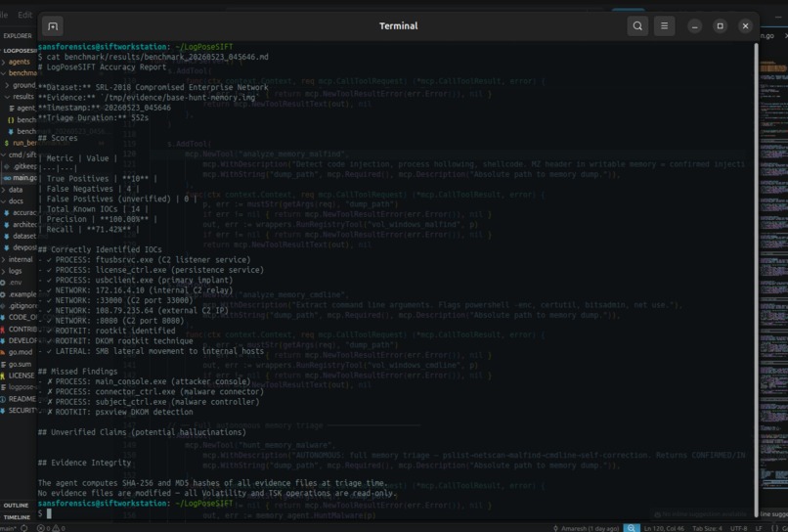The image size is (788, 532).
Task: Close the Terminal window
Action: click(x=745, y=26)
